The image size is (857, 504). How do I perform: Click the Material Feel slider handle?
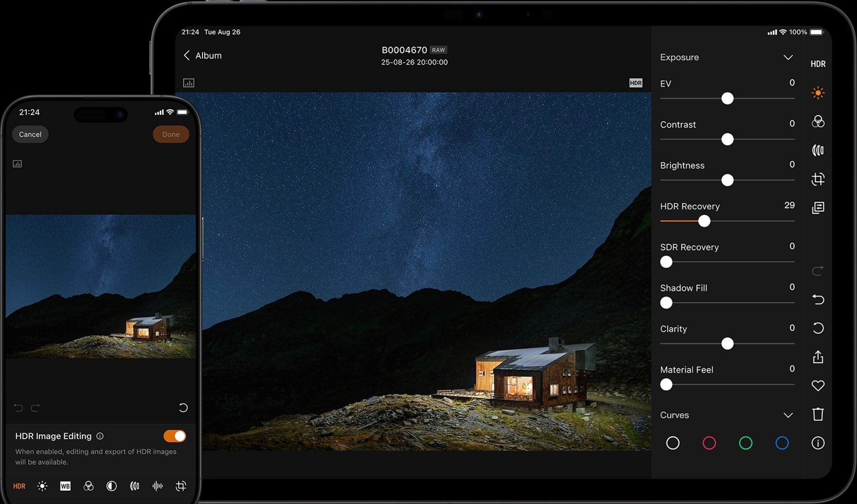[x=666, y=385]
